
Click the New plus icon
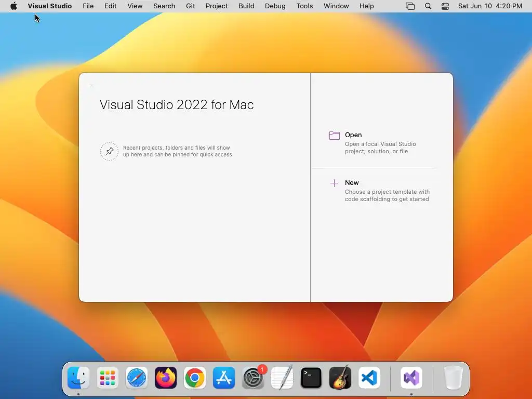pyautogui.click(x=334, y=183)
